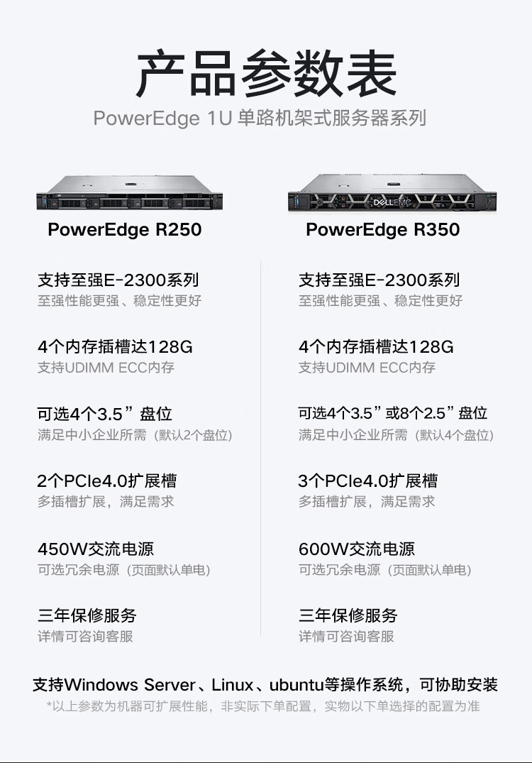Click R350's 支持UDIMM ECC内存 subtext

pos(367,368)
